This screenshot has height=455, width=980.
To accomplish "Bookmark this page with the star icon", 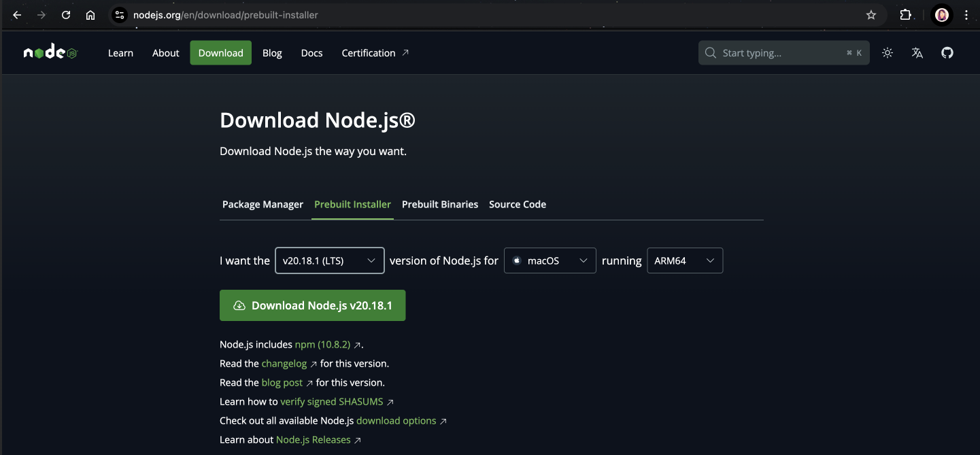I will [x=871, y=15].
